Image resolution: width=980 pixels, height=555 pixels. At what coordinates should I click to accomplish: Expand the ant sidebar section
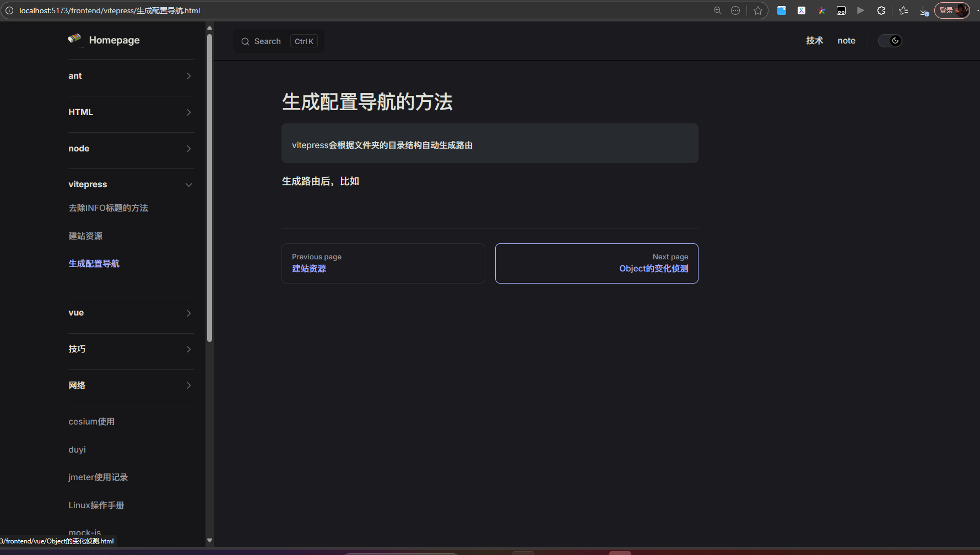(188, 76)
